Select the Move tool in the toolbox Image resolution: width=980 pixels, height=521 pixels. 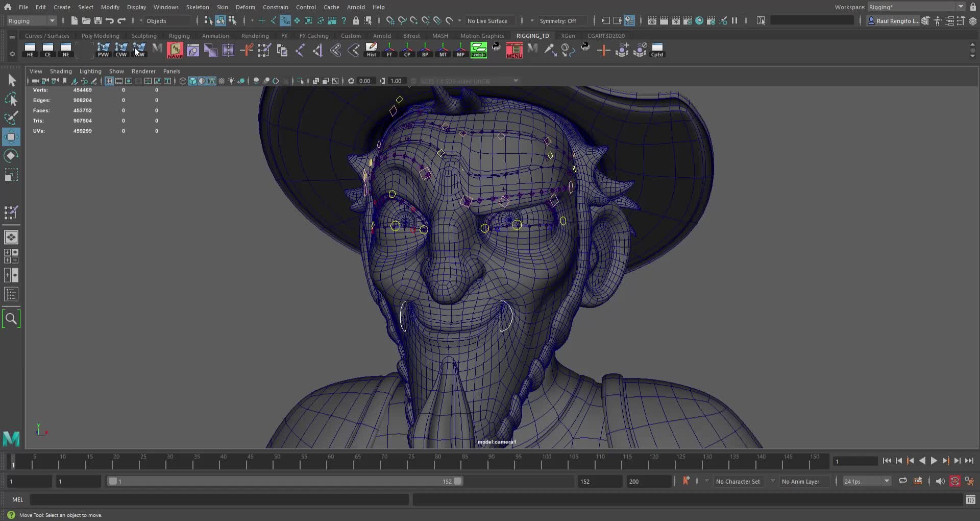click(x=11, y=136)
